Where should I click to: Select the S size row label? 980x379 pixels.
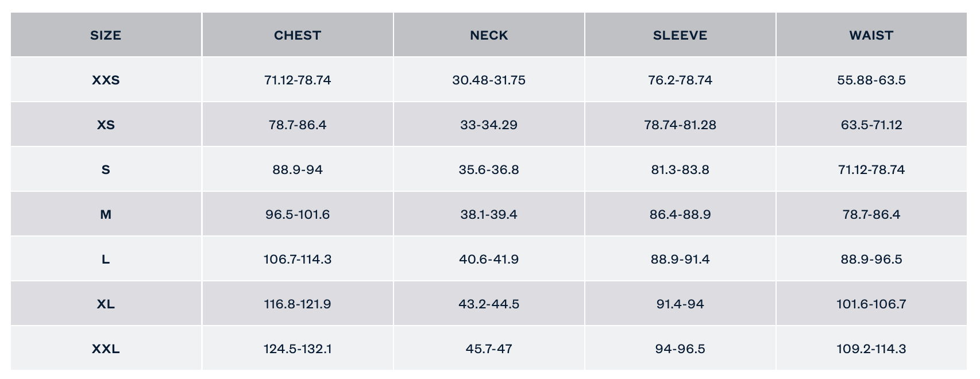click(x=106, y=170)
